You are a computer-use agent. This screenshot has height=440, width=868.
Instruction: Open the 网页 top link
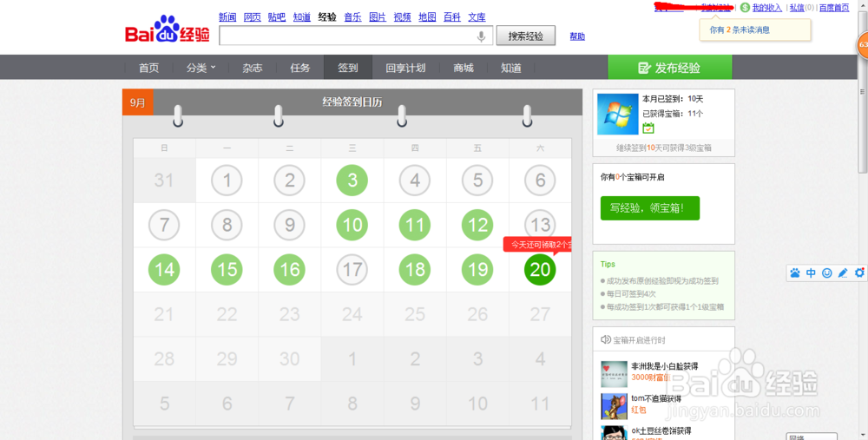coord(253,17)
